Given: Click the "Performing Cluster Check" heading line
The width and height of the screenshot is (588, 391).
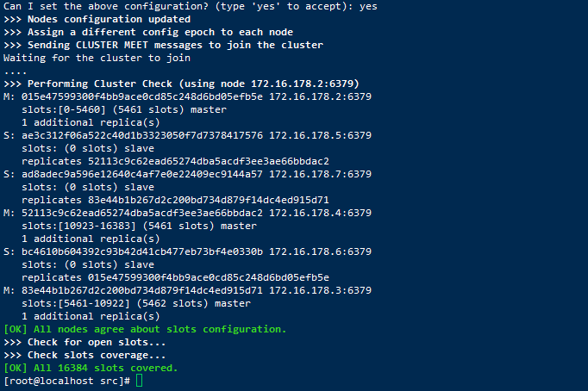Looking at the screenshot, I should [x=181, y=84].
